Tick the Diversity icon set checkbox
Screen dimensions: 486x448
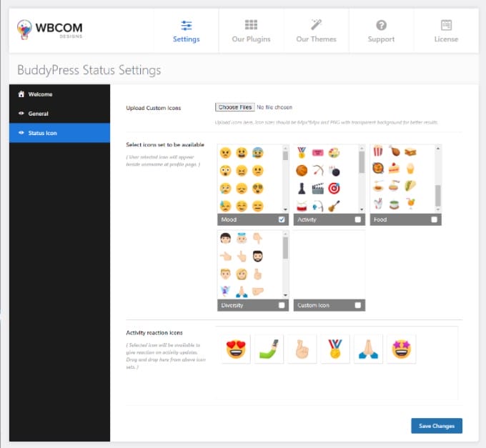click(x=282, y=305)
